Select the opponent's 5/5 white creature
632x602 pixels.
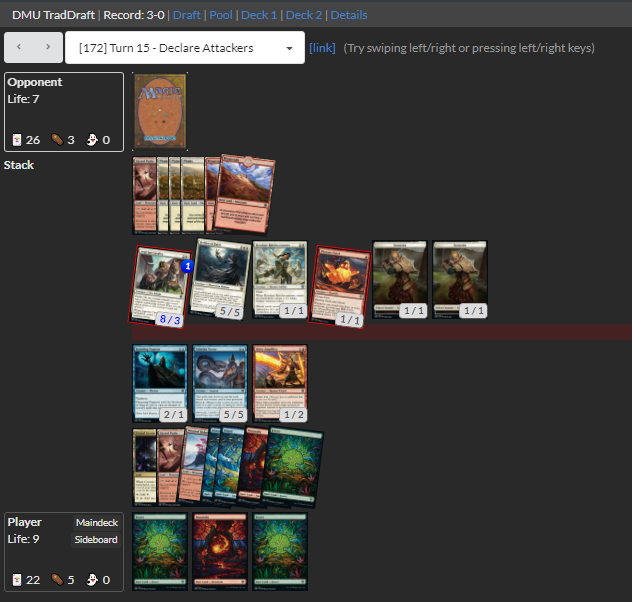pos(220,280)
